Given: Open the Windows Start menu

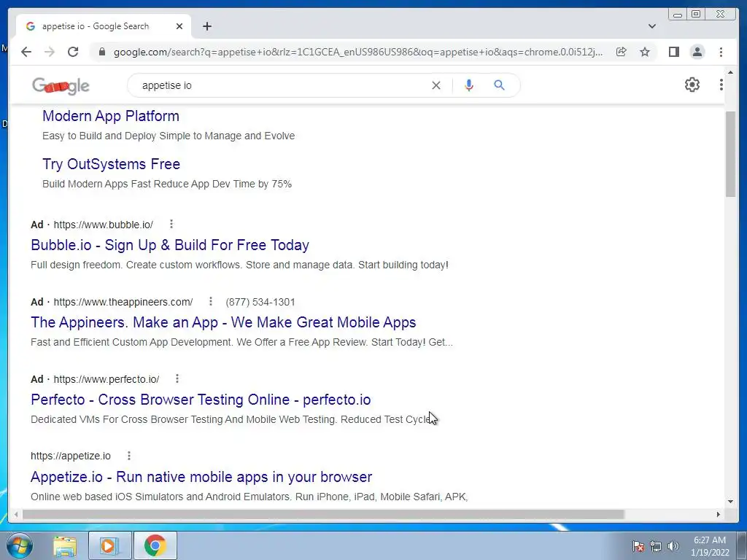Looking at the screenshot, I should point(20,545).
